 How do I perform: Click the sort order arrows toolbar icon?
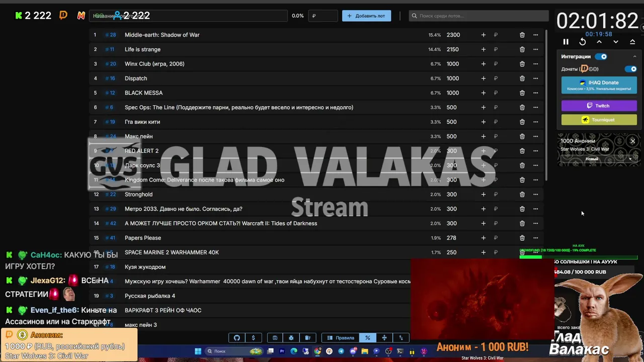tap(401, 338)
